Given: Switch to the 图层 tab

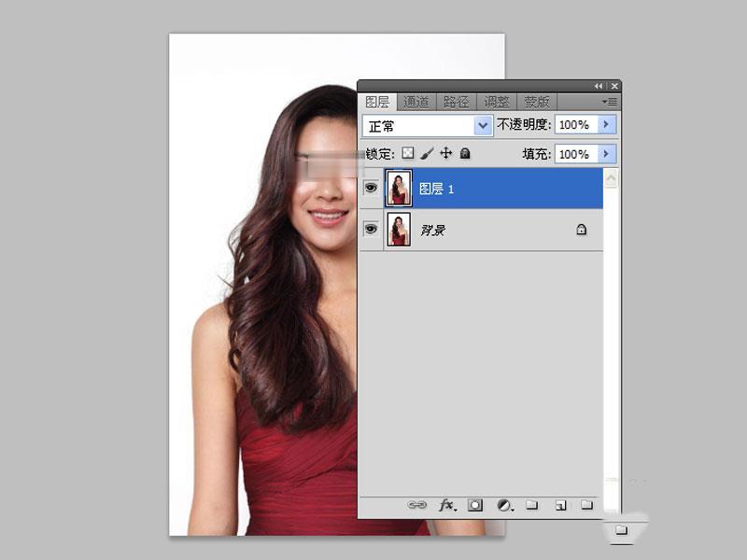Looking at the screenshot, I should click(377, 102).
